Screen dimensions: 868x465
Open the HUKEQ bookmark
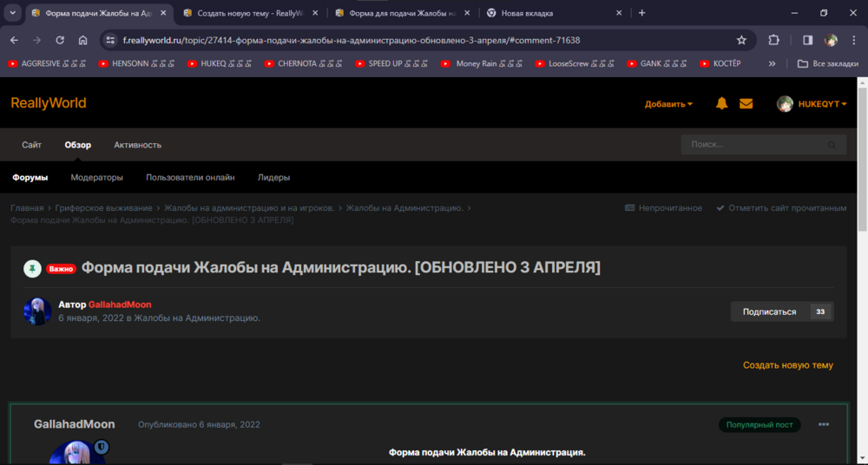point(221,63)
